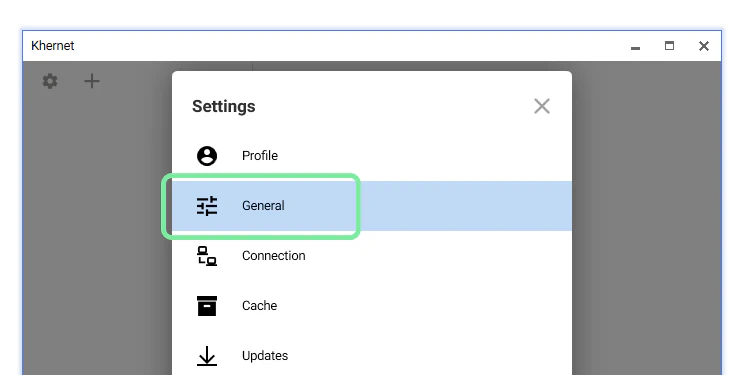737x375 pixels.
Task: Click the Profile person icon
Action: [x=207, y=156]
